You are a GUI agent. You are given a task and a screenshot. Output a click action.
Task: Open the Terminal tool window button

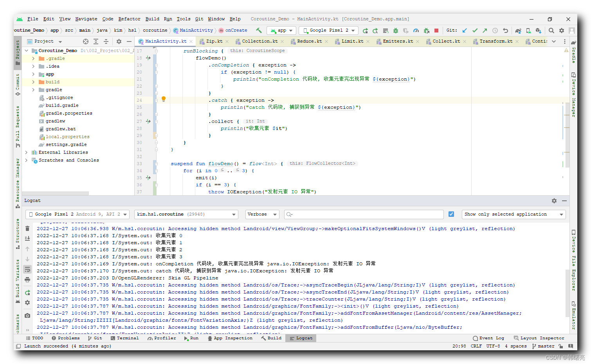tap(125, 338)
